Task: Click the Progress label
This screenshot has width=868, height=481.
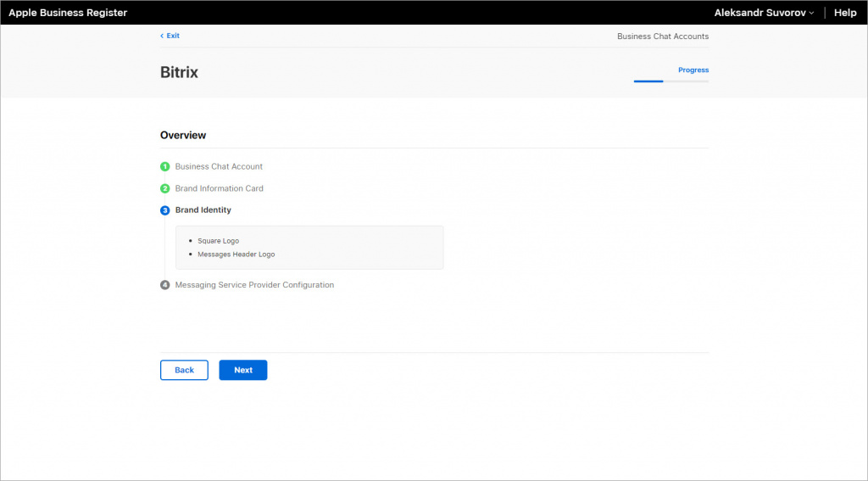Action: [x=693, y=70]
